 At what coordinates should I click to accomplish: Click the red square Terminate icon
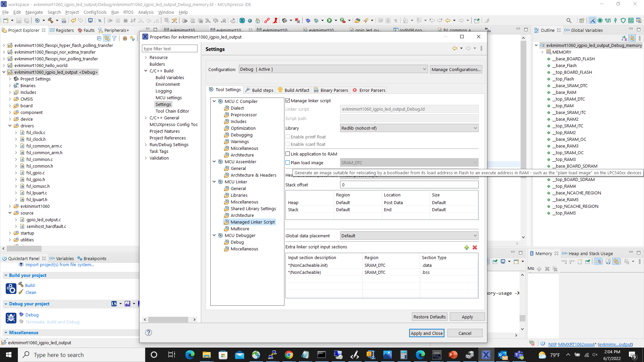click(x=126, y=20)
